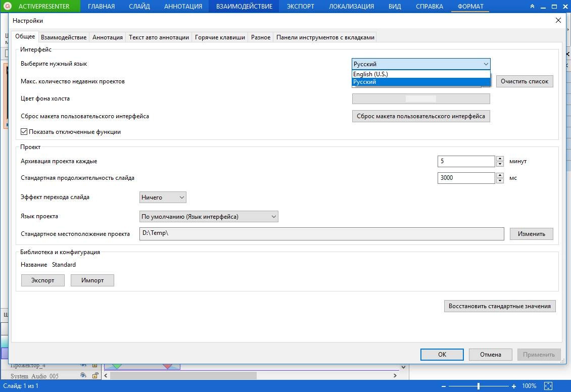Open Разное tab

pyautogui.click(x=261, y=37)
